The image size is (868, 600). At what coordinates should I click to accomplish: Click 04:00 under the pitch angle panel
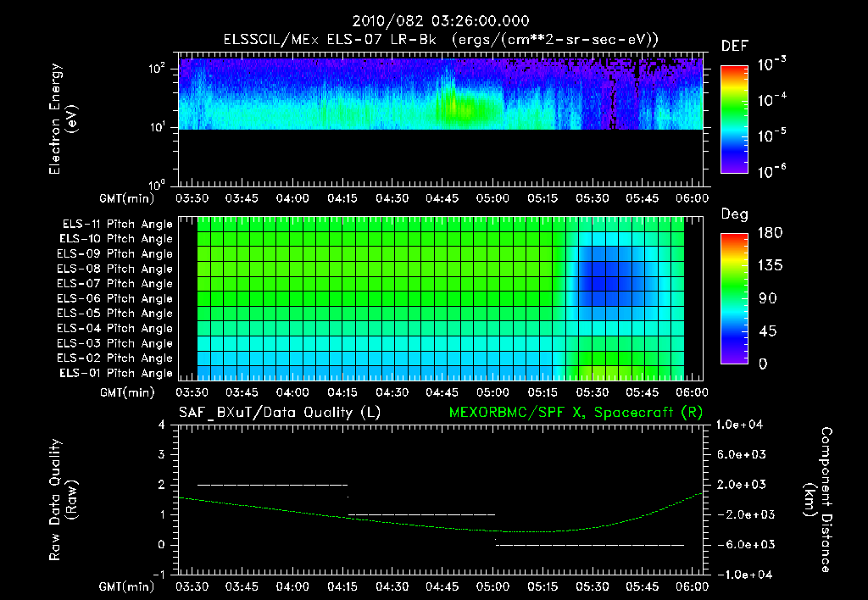click(292, 392)
